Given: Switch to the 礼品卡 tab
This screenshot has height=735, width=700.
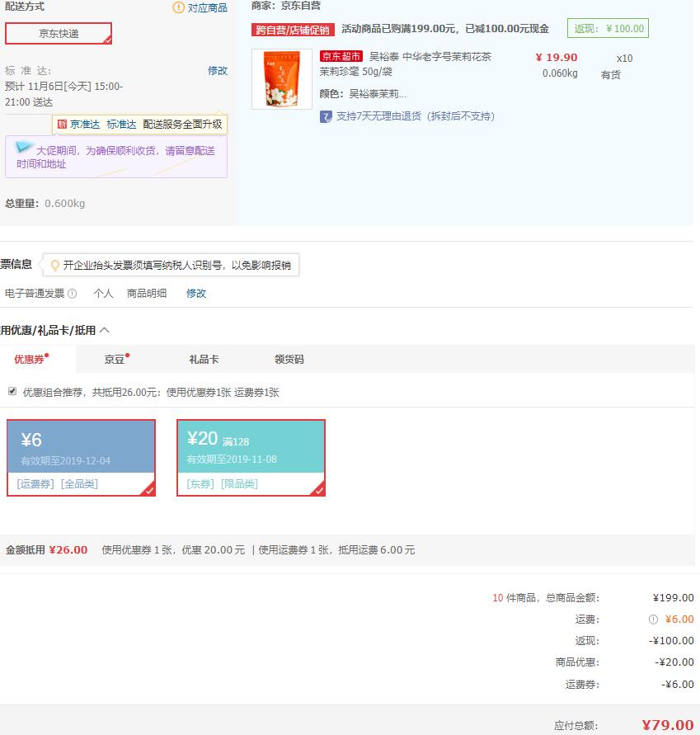Looking at the screenshot, I should (x=204, y=359).
